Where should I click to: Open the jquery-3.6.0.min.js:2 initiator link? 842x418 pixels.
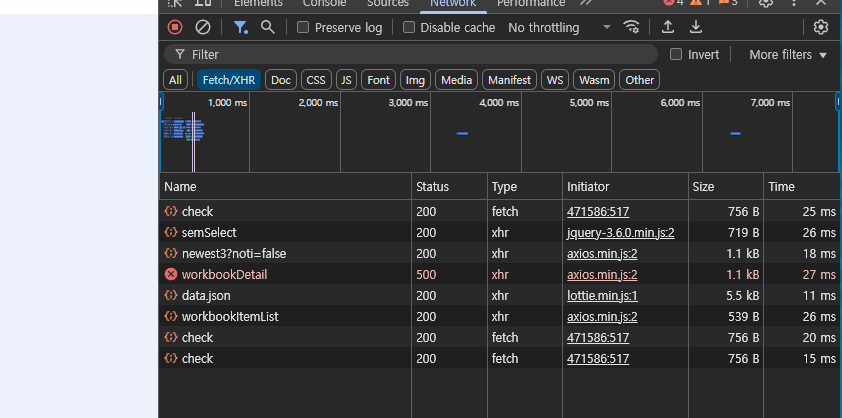click(620, 232)
